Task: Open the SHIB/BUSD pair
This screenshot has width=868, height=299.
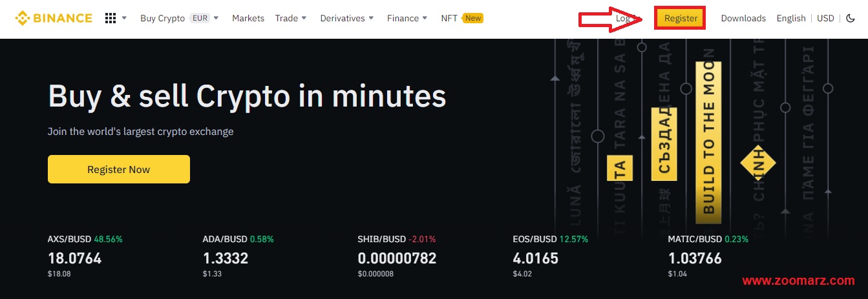Action: (x=381, y=239)
